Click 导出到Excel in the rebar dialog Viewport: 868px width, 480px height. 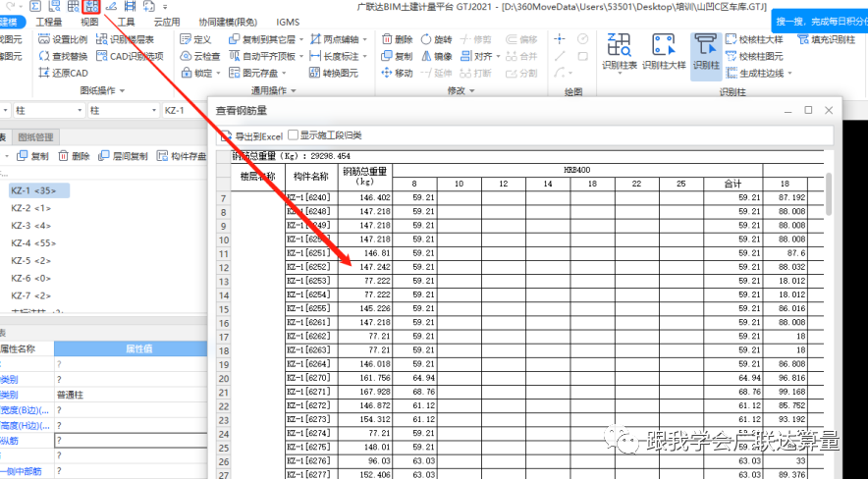(252, 135)
